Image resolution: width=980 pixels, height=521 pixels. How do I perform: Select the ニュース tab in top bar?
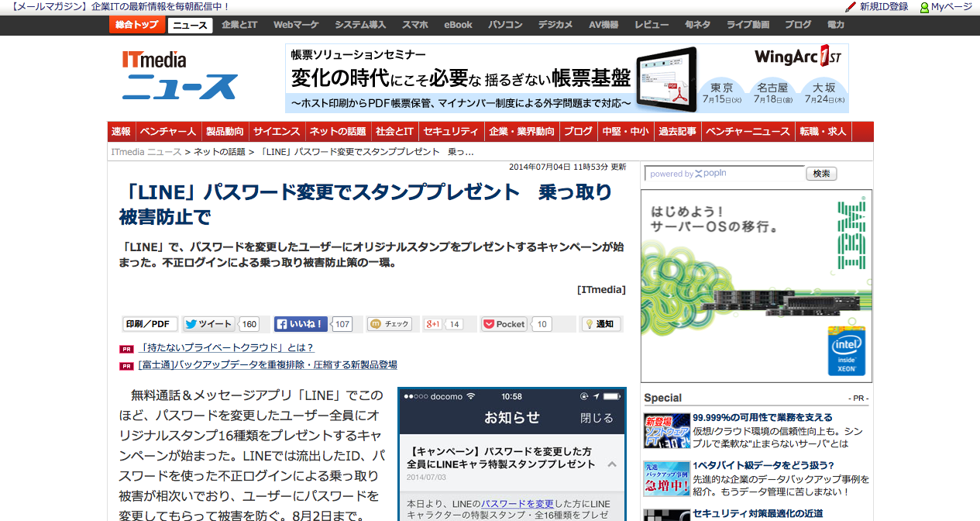point(190,26)
